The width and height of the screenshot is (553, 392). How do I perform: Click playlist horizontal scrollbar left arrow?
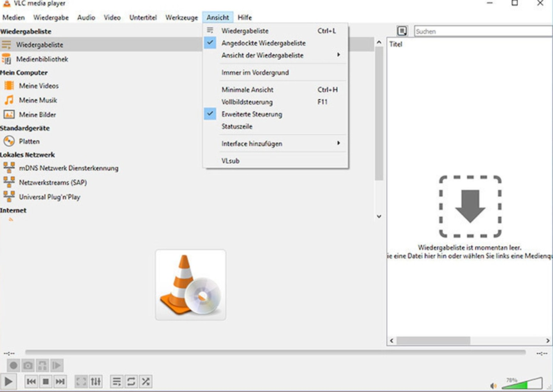392,340
